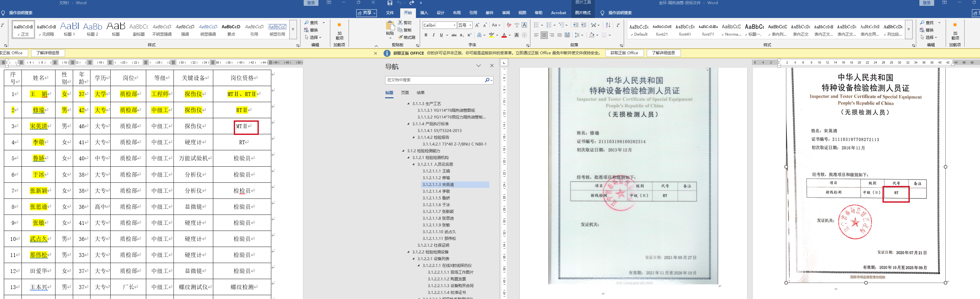Toggle Bold formatting in right Word window
The image size is (980, 299).
[x=426, y=35]
